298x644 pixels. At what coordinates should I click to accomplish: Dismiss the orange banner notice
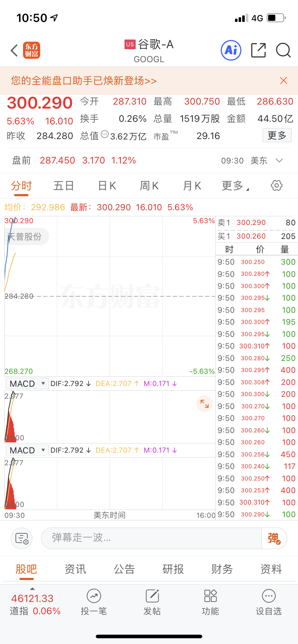284,80
